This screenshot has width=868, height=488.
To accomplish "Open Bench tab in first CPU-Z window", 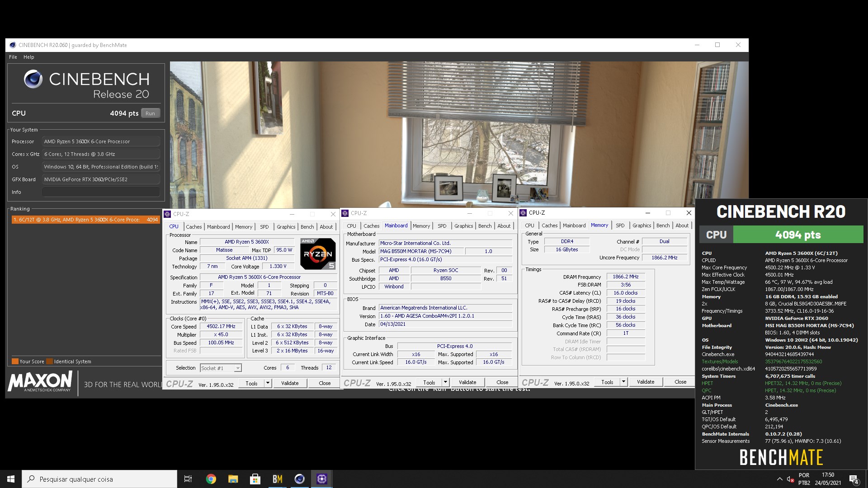I will (x=307, y=227).
